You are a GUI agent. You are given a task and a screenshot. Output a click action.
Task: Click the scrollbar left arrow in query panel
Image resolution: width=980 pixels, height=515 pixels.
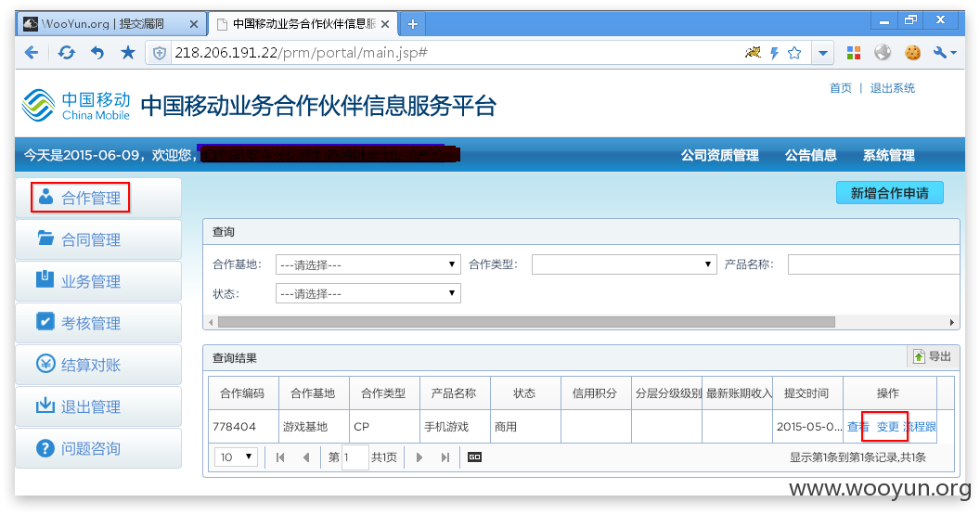(212, 323)
